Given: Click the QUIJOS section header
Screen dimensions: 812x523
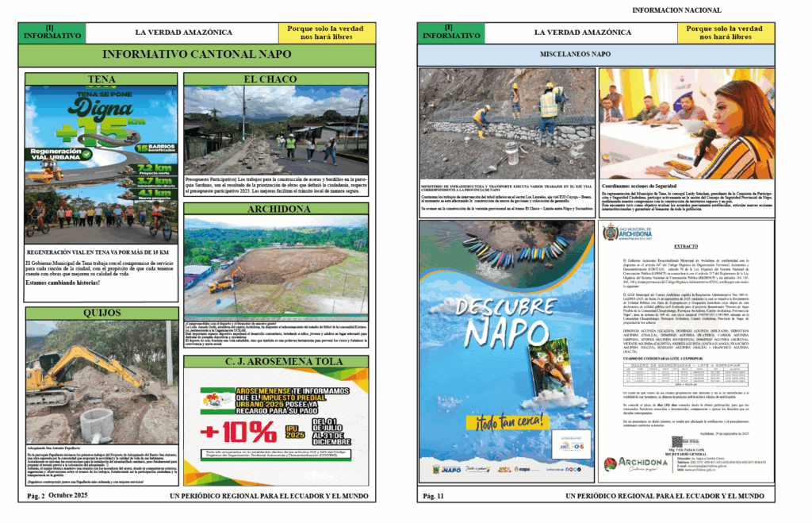Looking at the screenshot, I should point(101,313).
